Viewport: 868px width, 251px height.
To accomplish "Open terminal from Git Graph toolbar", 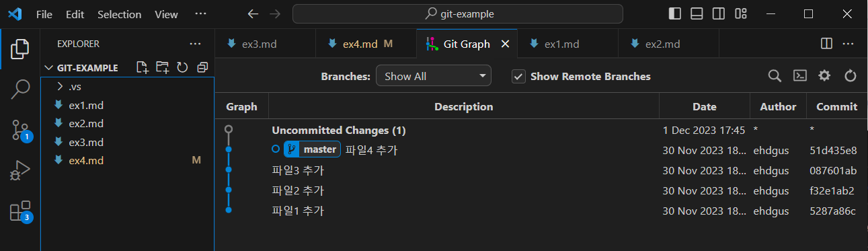I will pos(799,76).
